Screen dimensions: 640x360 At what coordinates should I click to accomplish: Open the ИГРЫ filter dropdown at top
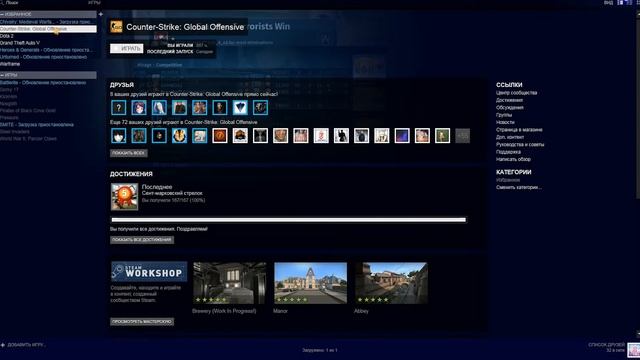click(94, 2)
